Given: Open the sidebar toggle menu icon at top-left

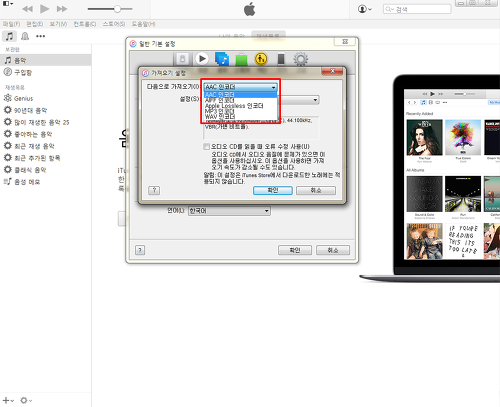Looking at the screenshot, I should click(8, 4).
